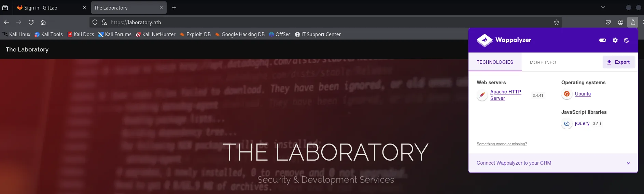This screenshot has width=644, height=194.
Task: Click THE LABORATORY hero heading
Action: pyautogui.click(x=325, y=152)
